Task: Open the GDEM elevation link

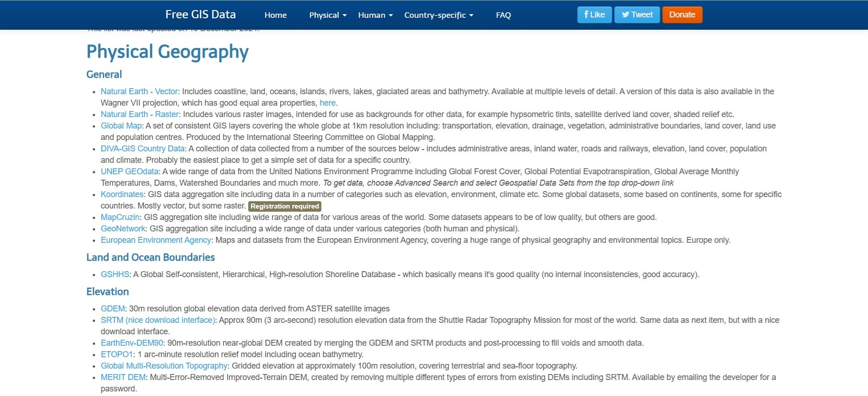Action: coord(113,309)
